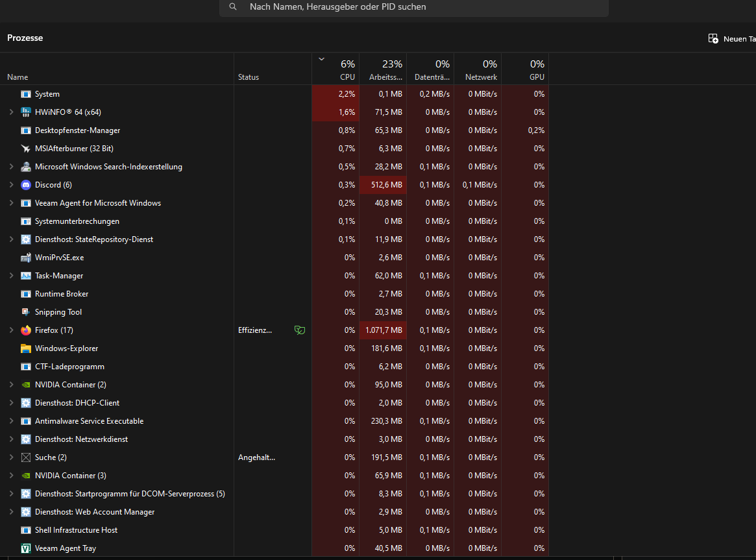The width and height of the screenshot is (756, 560).
Task: Click the Suche (2) crossed box icon
Action: tap(26, 457)
